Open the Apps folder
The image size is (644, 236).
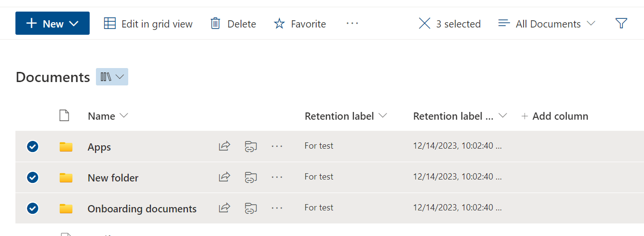pos(99,147)
